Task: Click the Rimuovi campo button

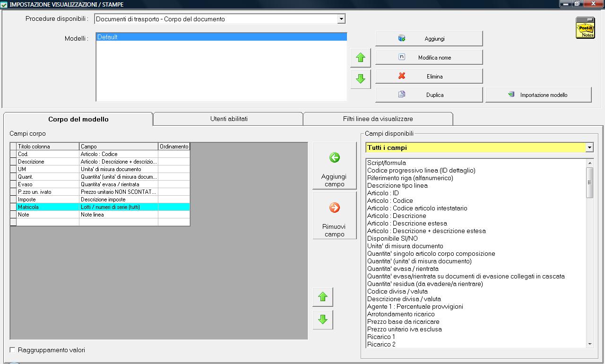Action: [335, 216]
